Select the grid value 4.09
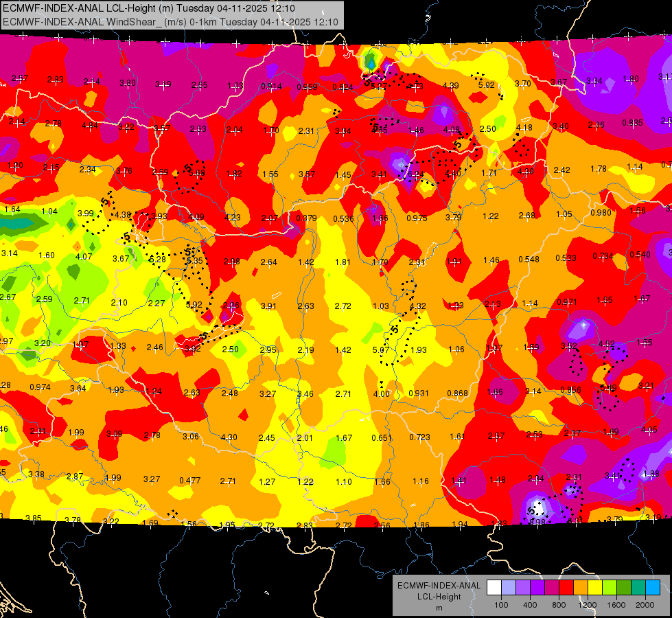672x618 pixels. [196, 216]
